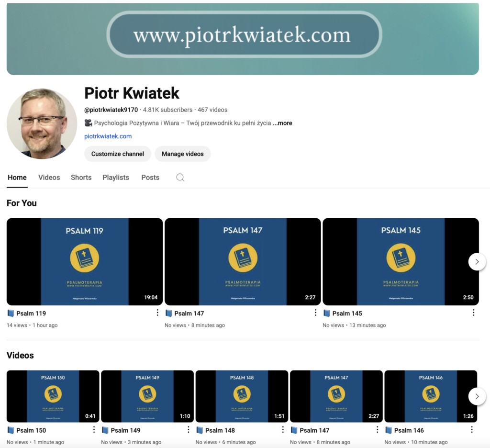Show next videos in the For You carousel
The width and height of the screenshot is (490, 448).
point(477,262)
